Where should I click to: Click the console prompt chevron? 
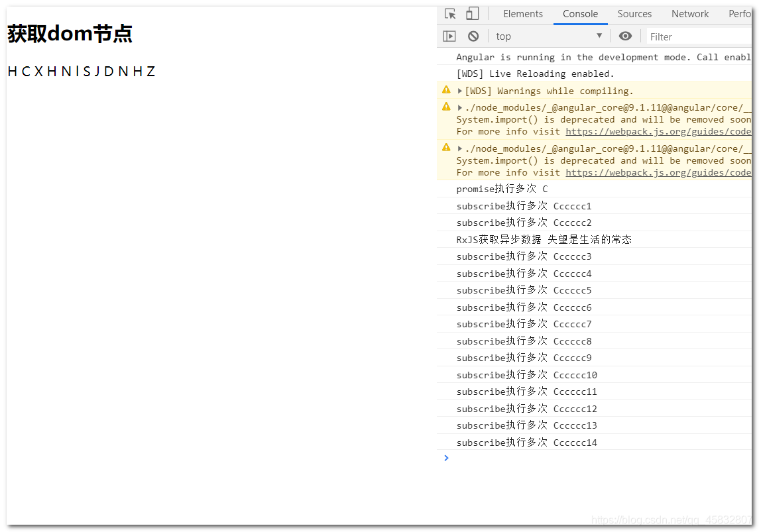pyautogui.click(x=446, y=458)
